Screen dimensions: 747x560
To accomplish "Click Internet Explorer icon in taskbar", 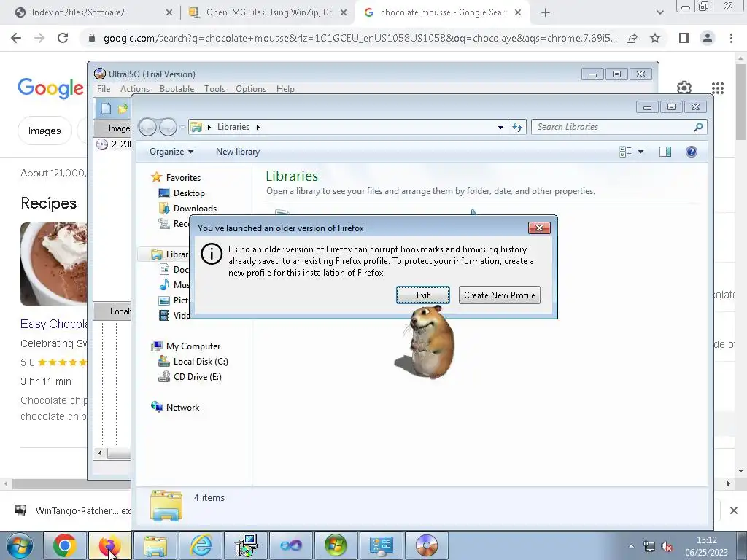I will point(200,545).
